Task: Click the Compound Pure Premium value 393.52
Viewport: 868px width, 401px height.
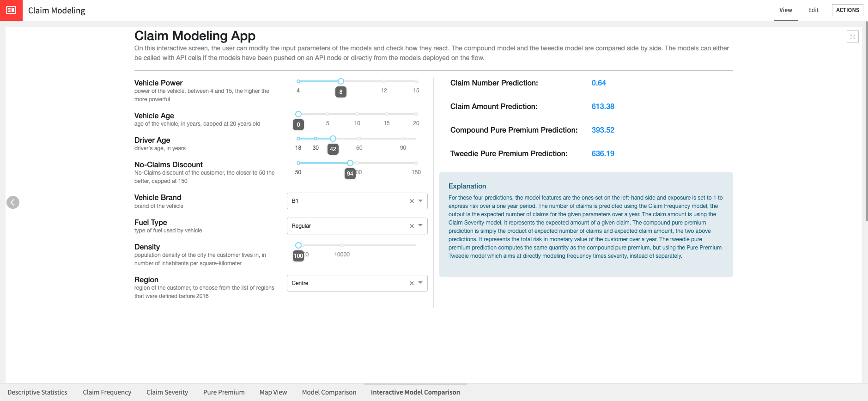Action: pyautogui.click(x=603, y=130)
